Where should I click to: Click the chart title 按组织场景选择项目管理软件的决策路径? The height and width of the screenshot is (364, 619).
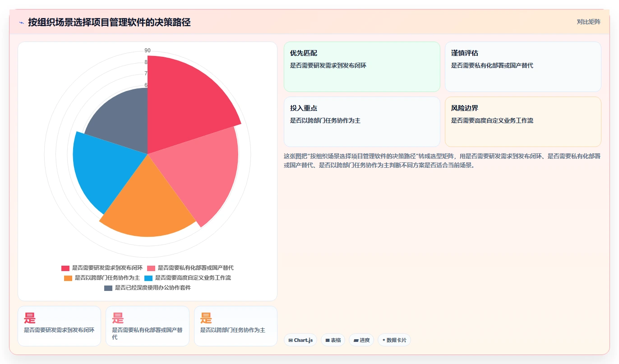point(109,23)
